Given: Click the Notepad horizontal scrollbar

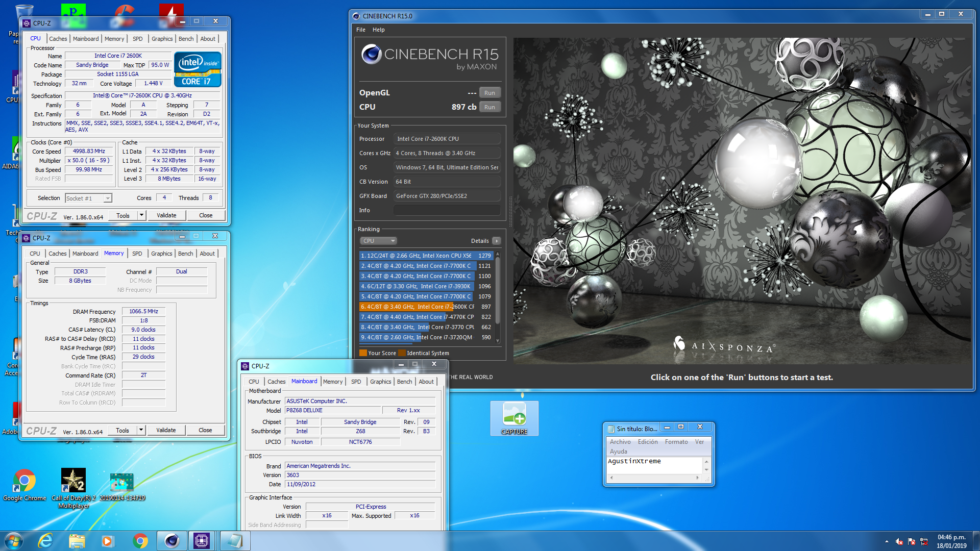Looking at the screenshot, I should pyautogui.click(x=654, y=478).
